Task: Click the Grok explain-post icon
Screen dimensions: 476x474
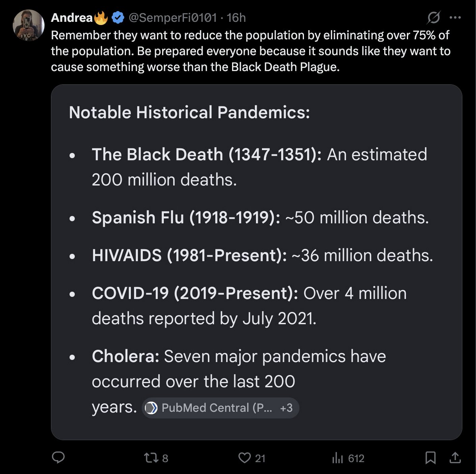Action: [x=433, y=17]
